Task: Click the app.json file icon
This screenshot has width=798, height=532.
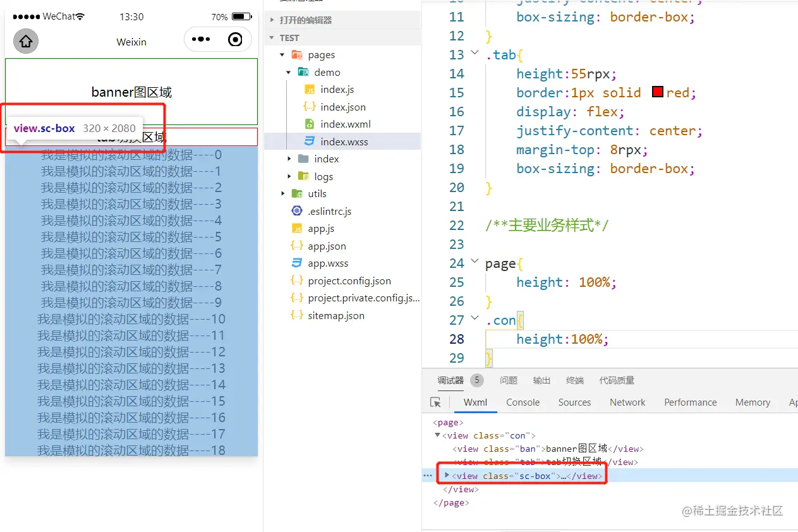Action: [x=297, y=246]
